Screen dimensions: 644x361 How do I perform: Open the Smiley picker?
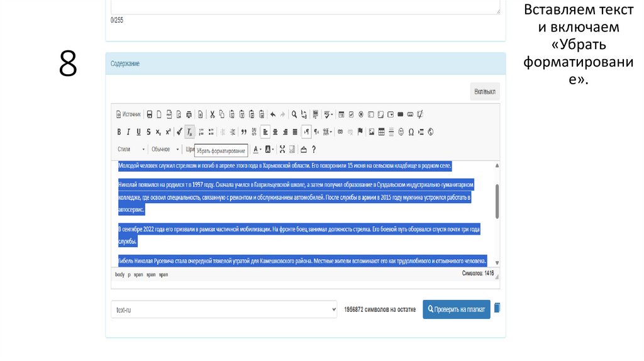[401, 132]
